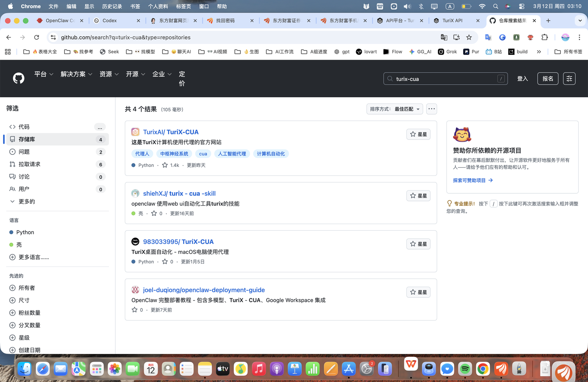The width and height of the screenshot is (588, 382).
Task: Expand the 平台 navigation menu
Action: pos(44,74)
